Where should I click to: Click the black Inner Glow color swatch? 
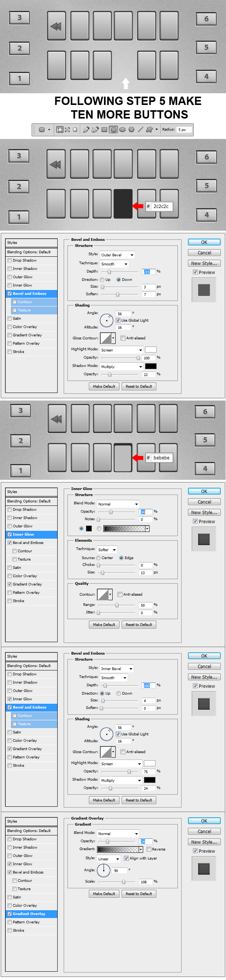point(89,529)
